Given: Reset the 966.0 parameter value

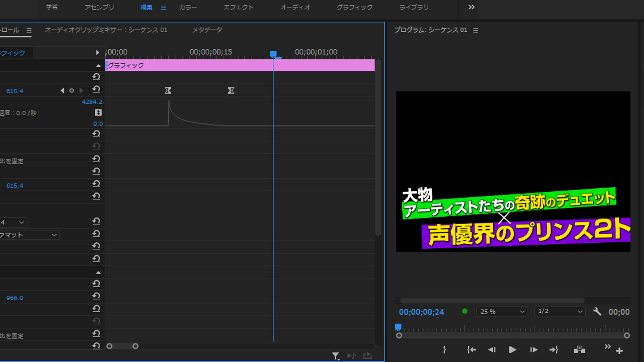Looking at the screenshot, I should pyautogui.click(x=96, y=296).
